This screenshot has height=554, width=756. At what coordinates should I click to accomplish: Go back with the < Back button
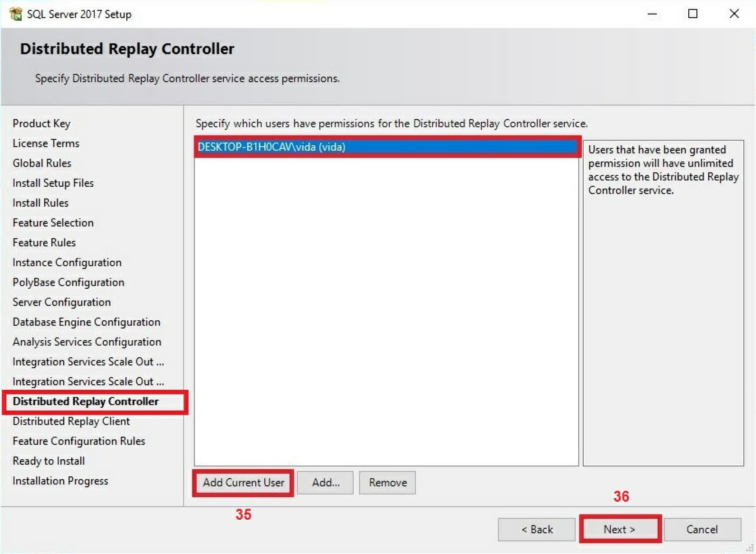pos(537,529)
